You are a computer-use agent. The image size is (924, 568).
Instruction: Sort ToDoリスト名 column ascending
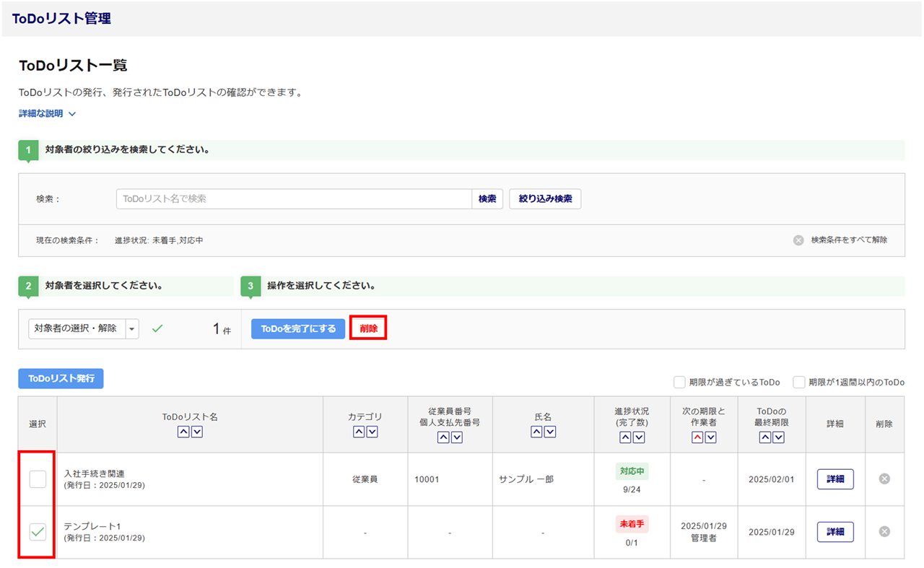point(183,432)
